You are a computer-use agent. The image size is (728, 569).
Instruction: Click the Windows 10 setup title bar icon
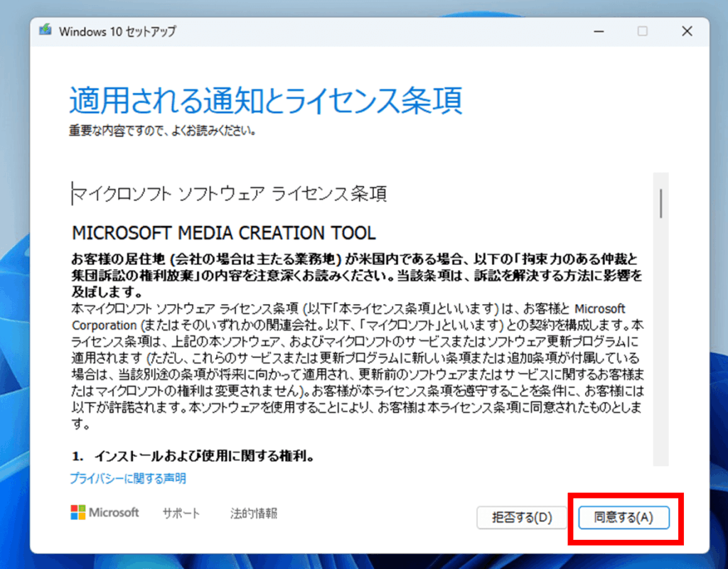pyautogui.click(x=45, y=31)
